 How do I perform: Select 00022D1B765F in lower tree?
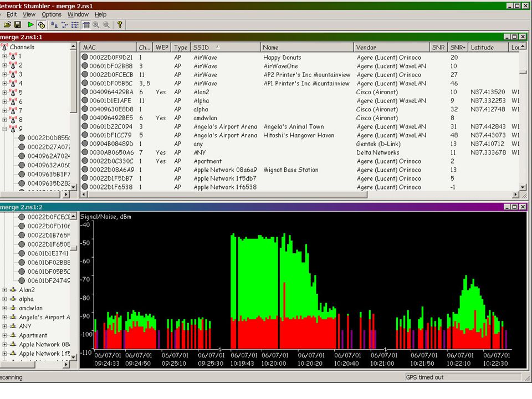click(x=49, y=235)
